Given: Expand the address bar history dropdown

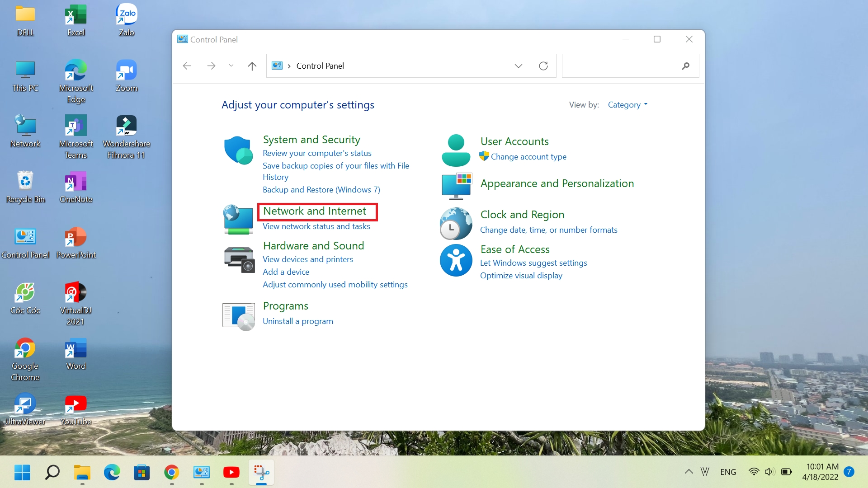Looking at the screenshot, I should coord(519,66).
